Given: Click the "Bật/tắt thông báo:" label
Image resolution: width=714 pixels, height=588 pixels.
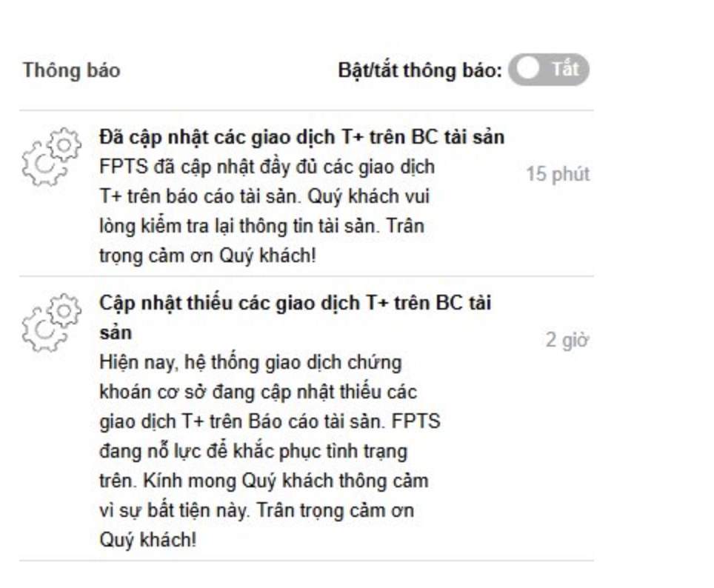Looking at the screenshot, I should point(420,70).
